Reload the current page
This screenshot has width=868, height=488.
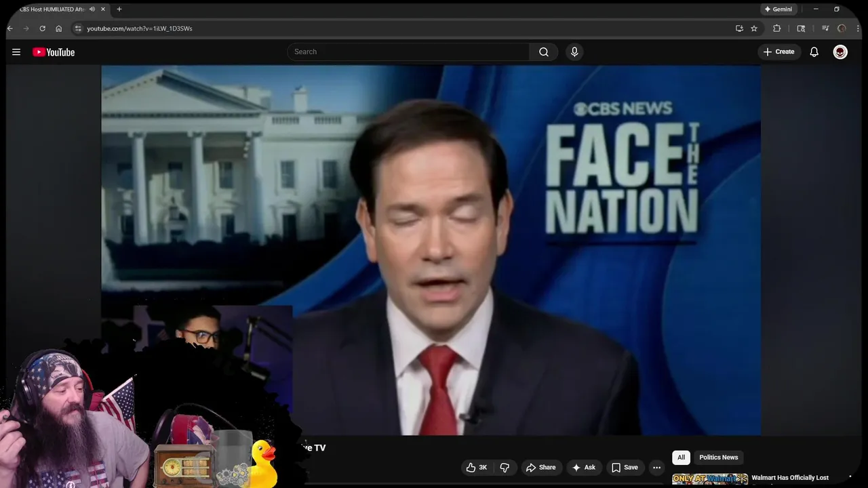42,28
